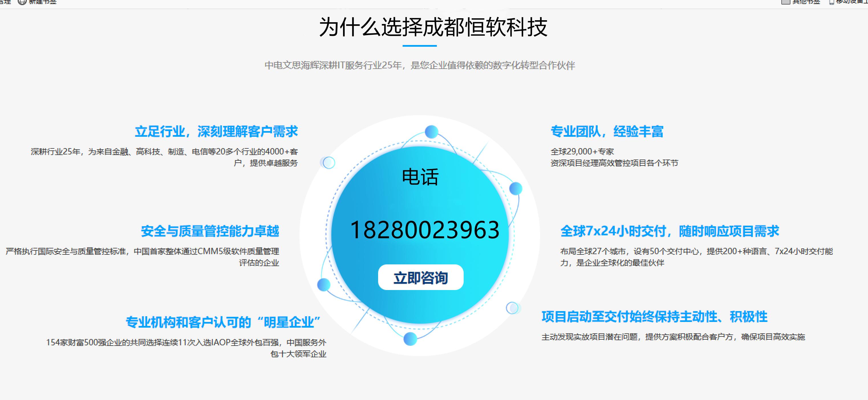Click the paragraph starting 布局全球27个城市
Image resolution: width=868 pixels, height=400 pixels.
coord(697,257)
